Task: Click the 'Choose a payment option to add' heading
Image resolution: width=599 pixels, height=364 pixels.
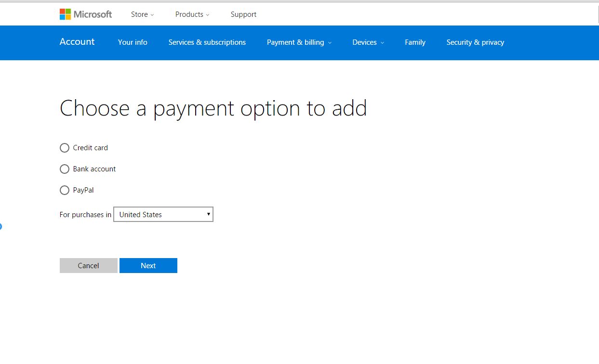Action: 213,108
